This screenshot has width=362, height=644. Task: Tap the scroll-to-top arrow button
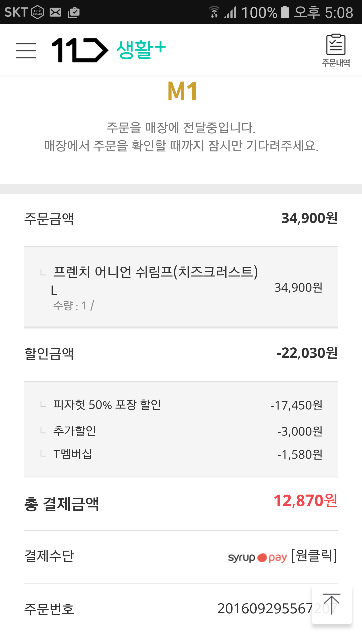click(332, 604)
